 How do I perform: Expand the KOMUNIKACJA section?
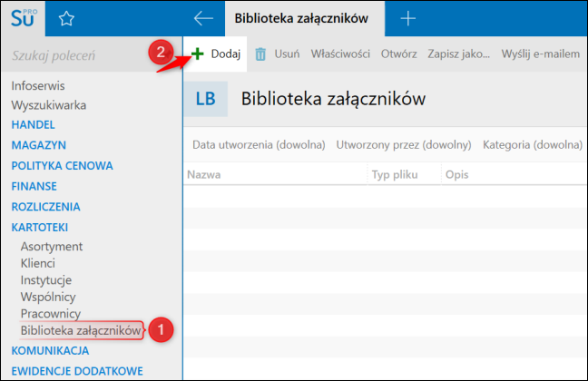click(50, 351)
